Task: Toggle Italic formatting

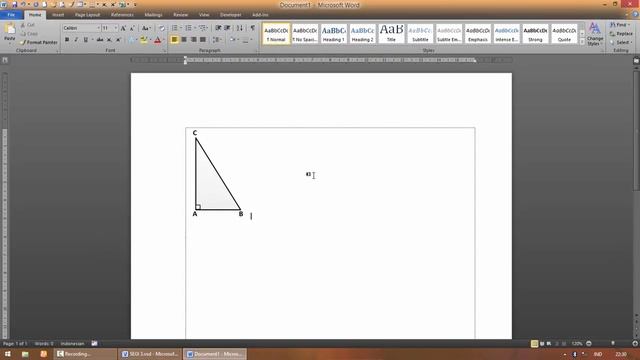Action: 76,40
